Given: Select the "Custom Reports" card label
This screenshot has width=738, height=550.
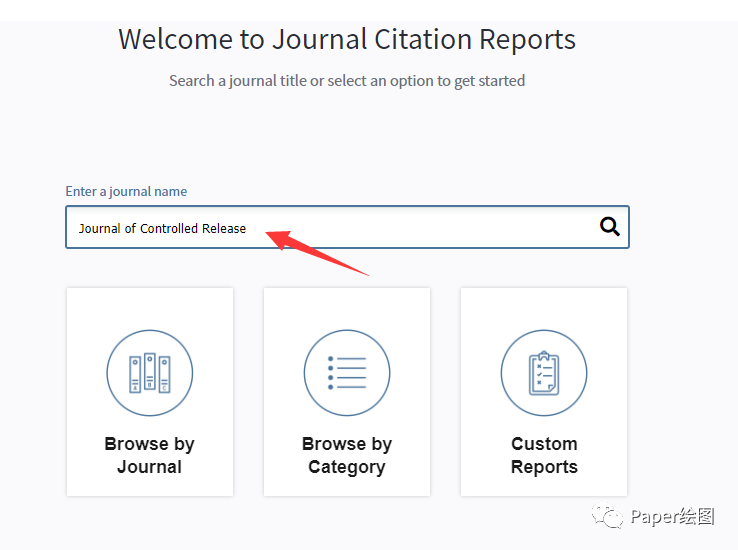Looking at the screenshot, I should (x=544, y=455).
